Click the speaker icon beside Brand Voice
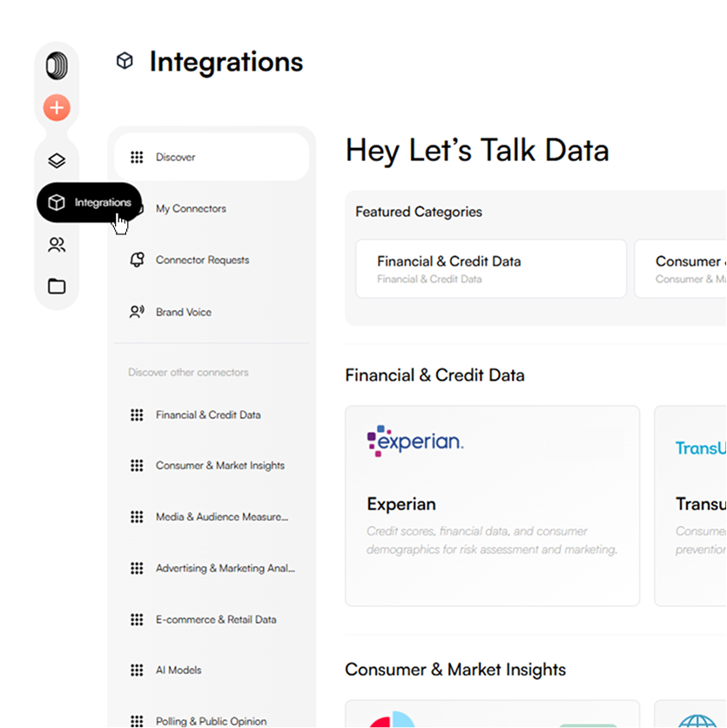The height and width of the screenshot is (728, 727). point(137,312)
